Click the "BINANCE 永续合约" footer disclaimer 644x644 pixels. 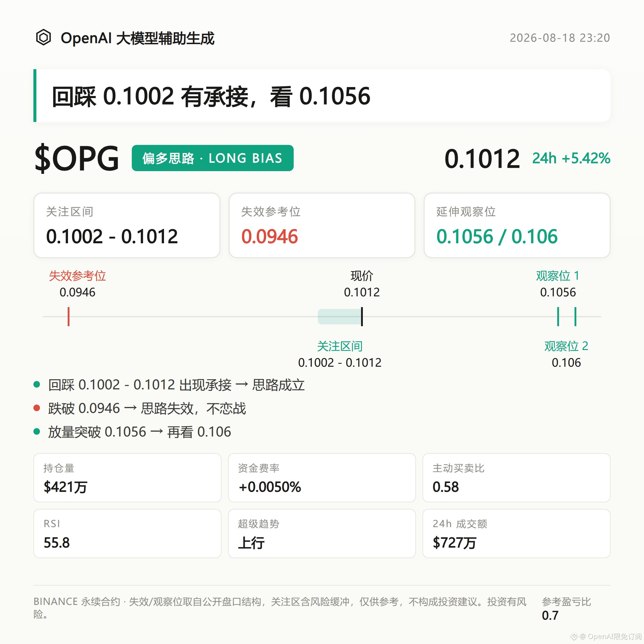tap(280, 608)
